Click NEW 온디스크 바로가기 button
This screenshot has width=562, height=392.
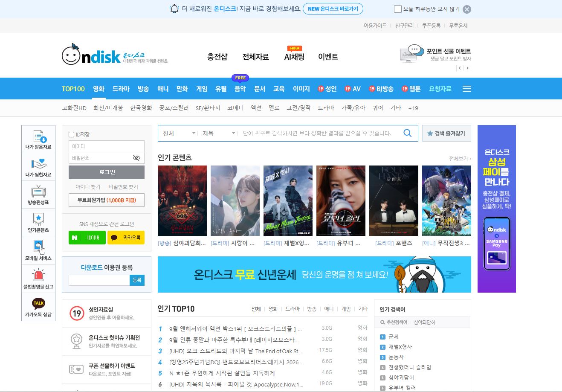coord(333,9)
